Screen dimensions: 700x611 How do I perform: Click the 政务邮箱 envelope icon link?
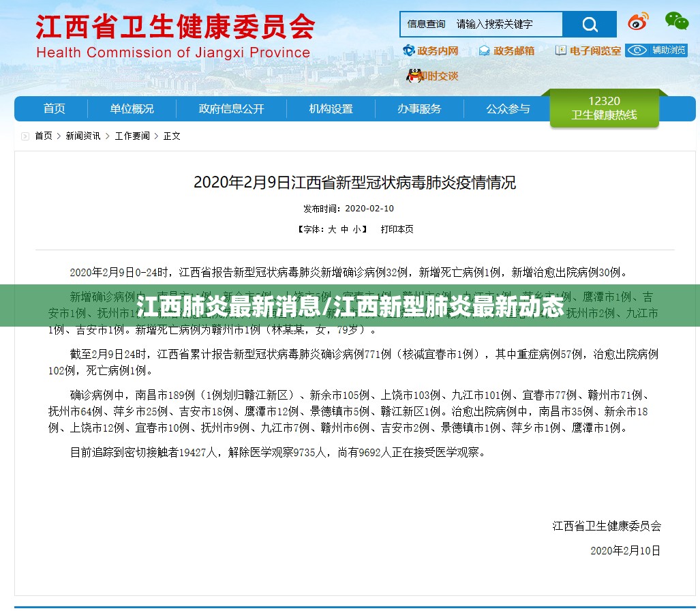[506, 50]
